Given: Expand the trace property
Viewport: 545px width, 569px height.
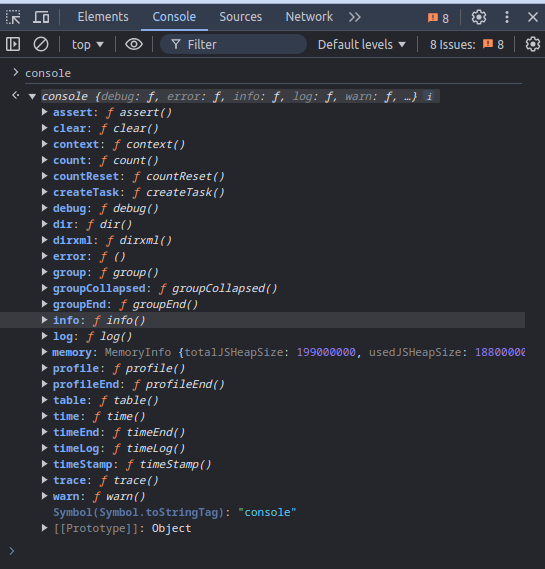Looking at the screenshot, I should [x=45, y=480].
